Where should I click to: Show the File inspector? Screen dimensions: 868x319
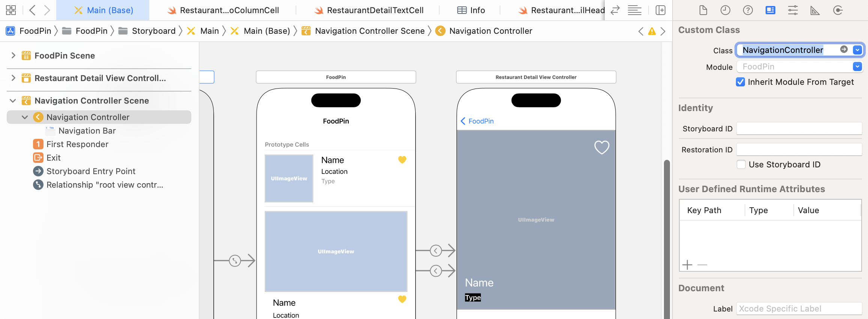pyautogui.click(x=703, y=10)
